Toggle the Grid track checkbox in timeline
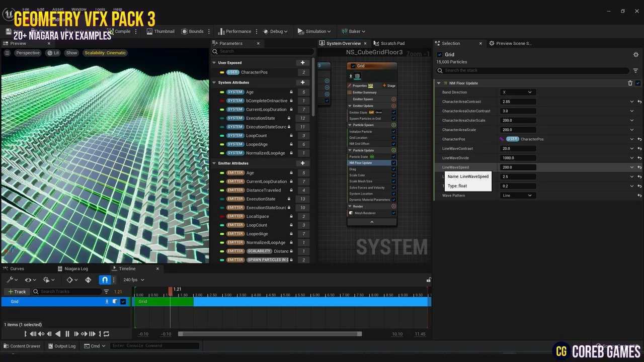This screenshot has height=362, width=644. (123, 302)
